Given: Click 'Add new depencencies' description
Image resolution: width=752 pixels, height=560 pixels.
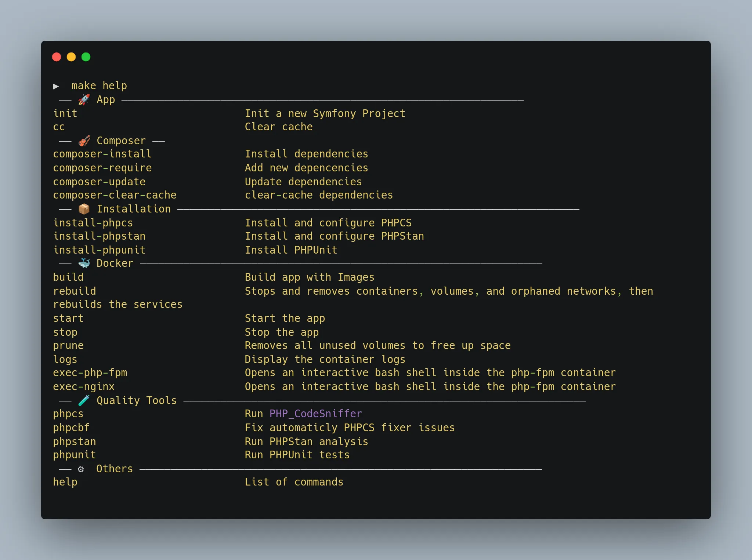Looking at the screenshot, I should (307, 168).
